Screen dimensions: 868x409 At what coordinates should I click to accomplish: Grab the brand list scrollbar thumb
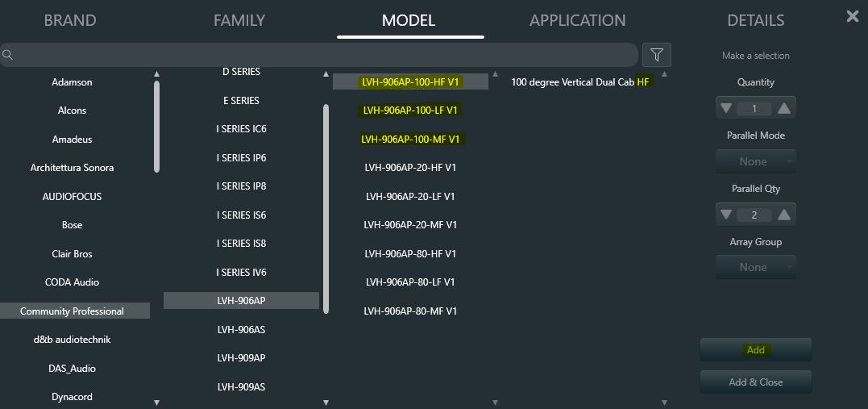point(156,127)
